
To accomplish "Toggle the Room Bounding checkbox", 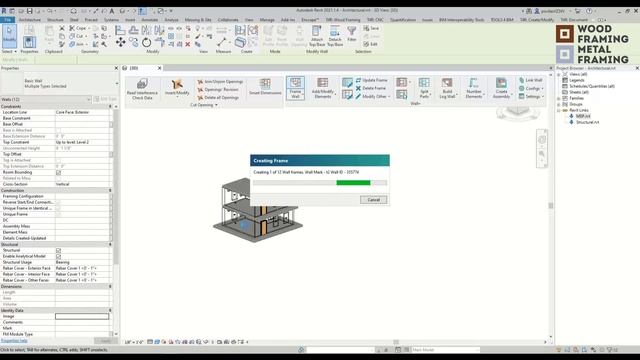I will pos(58,173).
